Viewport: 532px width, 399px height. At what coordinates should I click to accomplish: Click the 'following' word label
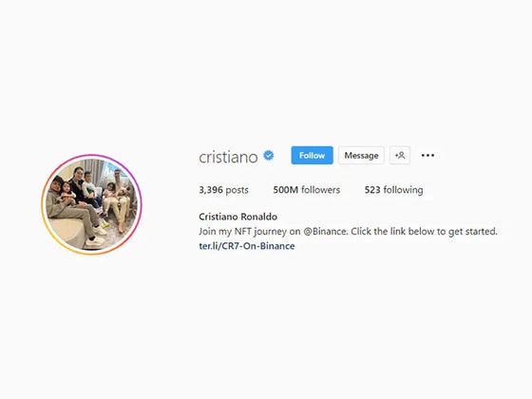tap(403, 190)
